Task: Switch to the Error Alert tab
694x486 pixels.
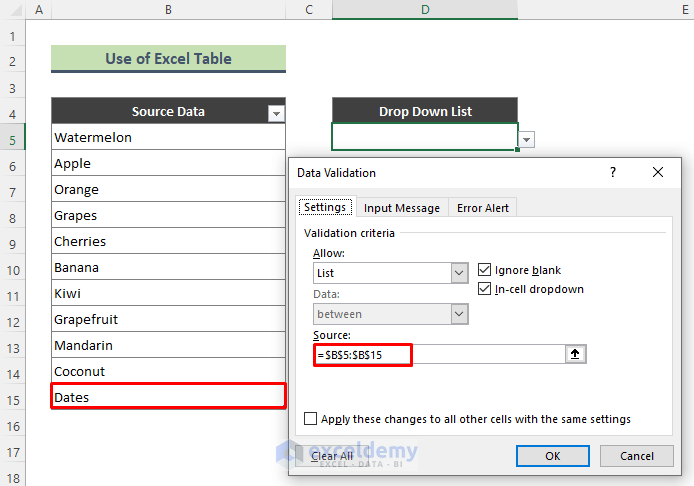Action: click(x=483, y=208)
